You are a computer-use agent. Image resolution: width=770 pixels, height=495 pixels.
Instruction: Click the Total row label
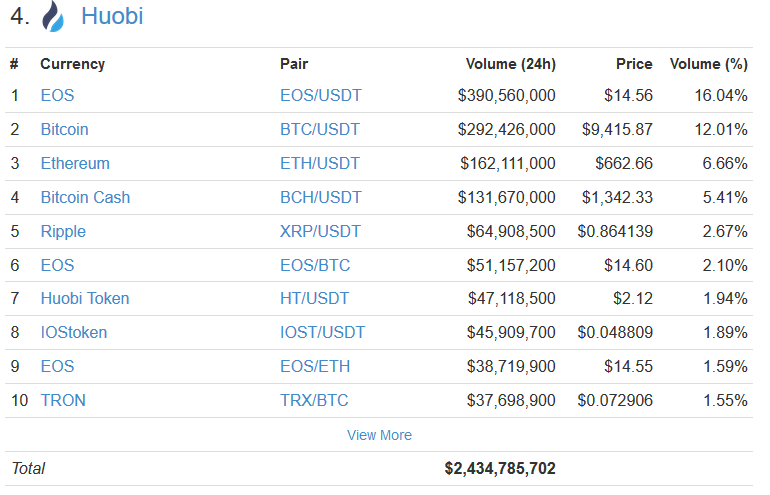coord(28,468)
